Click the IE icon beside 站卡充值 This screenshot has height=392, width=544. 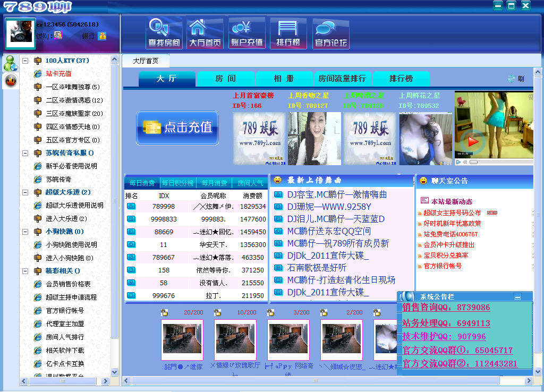pyautogui.click(x=38, y=74)
